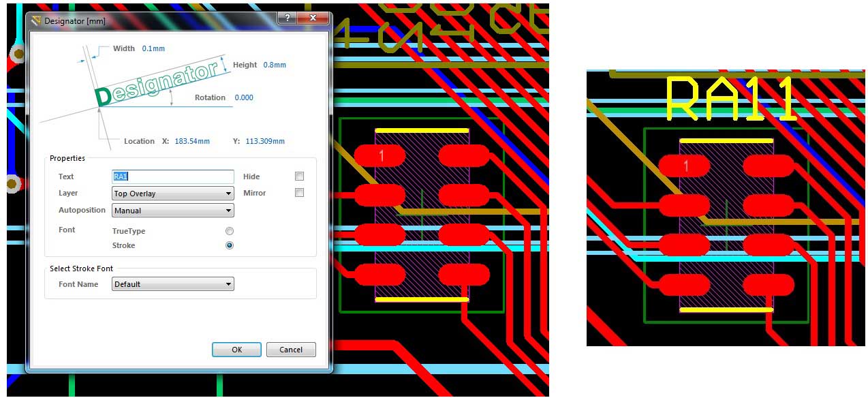Click the Text field containing RA1
868x398 pixels.
coord(173,177)
